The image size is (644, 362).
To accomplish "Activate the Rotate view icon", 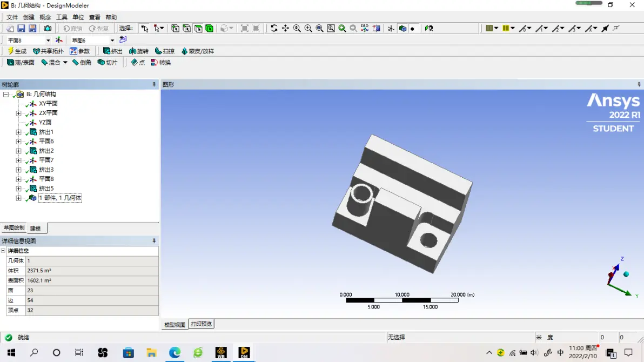I will click(274, 28).
